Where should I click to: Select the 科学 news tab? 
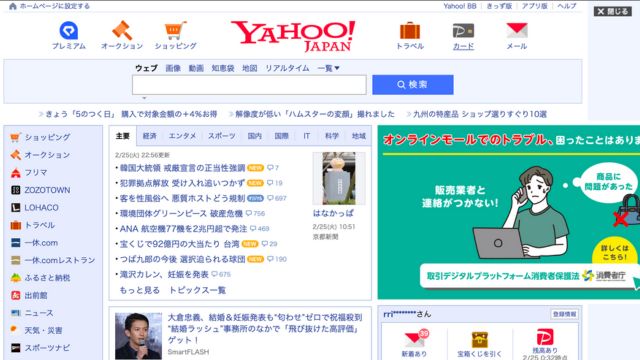click(x=332, y=136)
